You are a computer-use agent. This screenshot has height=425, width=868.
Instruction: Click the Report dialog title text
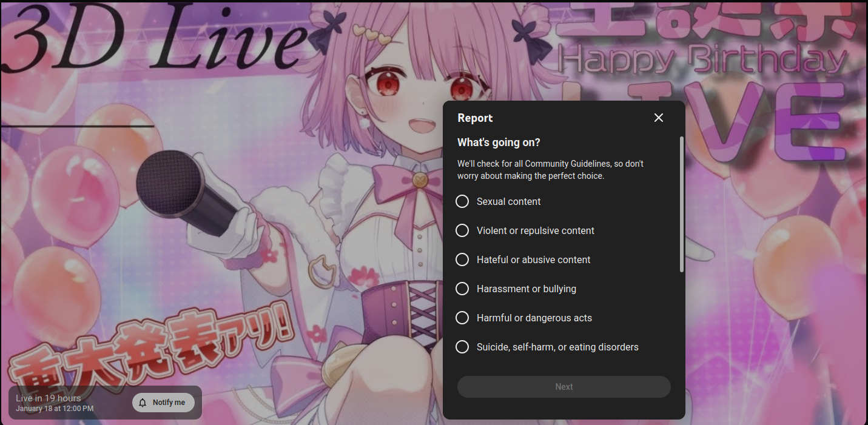pyautogui.click(x=475, y=118)
